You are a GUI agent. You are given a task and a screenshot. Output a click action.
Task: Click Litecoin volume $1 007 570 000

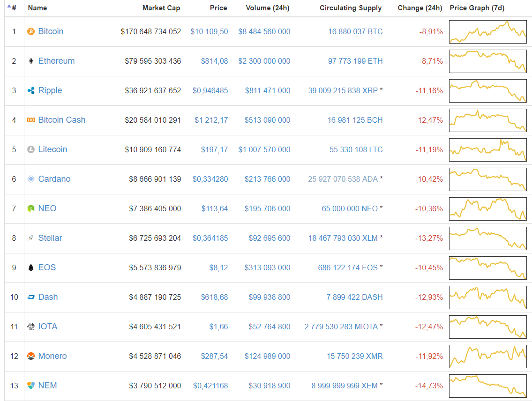point(264,150)
